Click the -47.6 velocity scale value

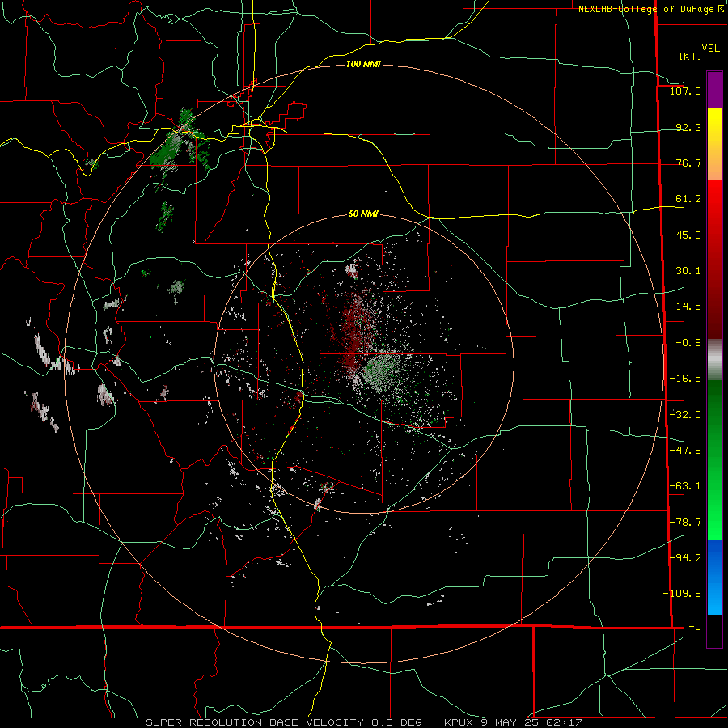685,451
